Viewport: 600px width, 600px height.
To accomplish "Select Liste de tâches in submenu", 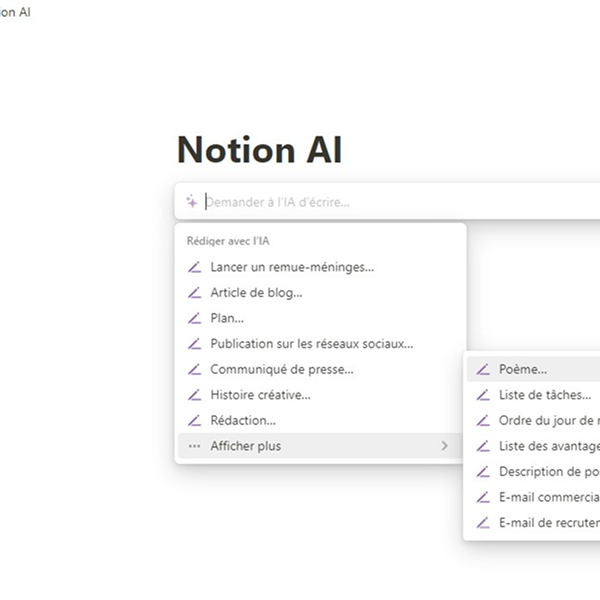I will [544, 395].
